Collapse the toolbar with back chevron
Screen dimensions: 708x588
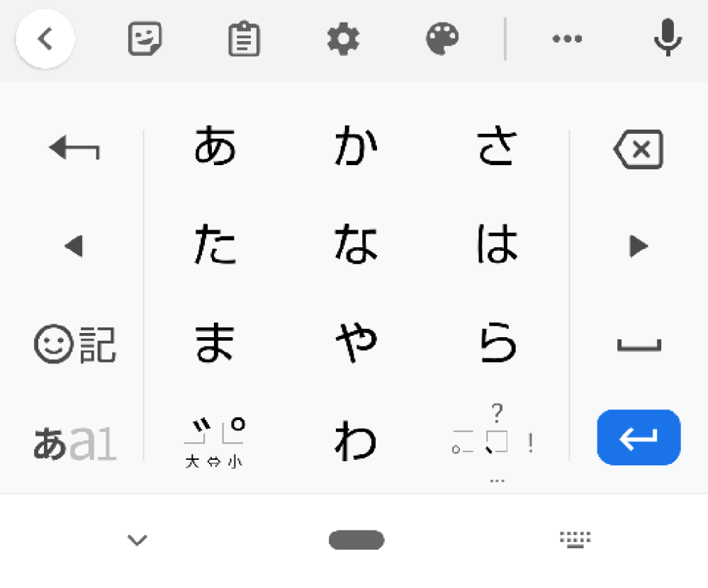tap(45, 39)
